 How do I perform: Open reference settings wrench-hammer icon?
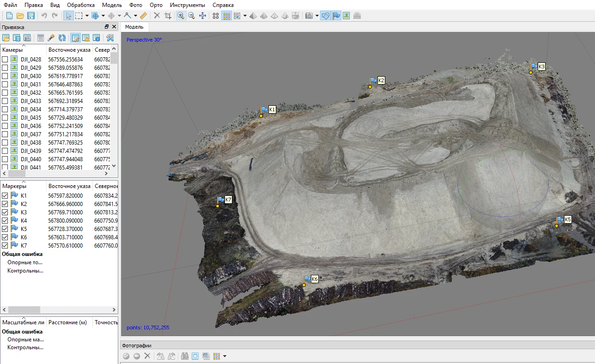[x=110, y=38]
